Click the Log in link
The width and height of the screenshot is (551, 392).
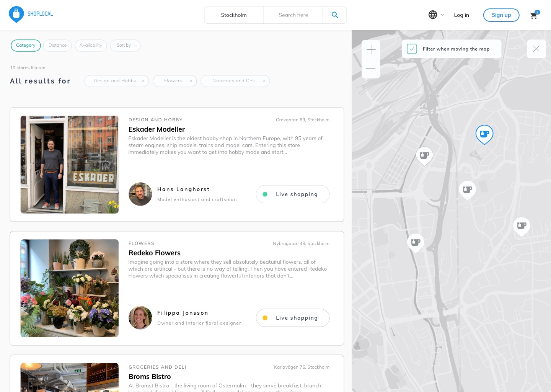(461, 15)
